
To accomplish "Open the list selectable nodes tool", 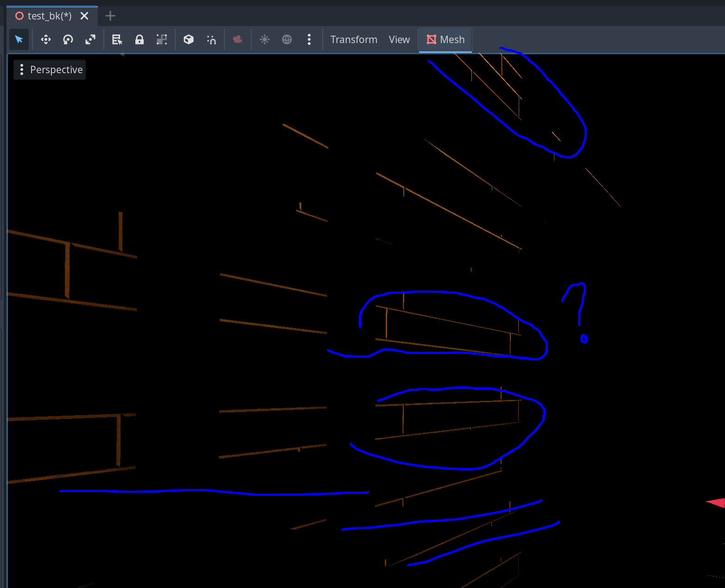I will 117,39.
